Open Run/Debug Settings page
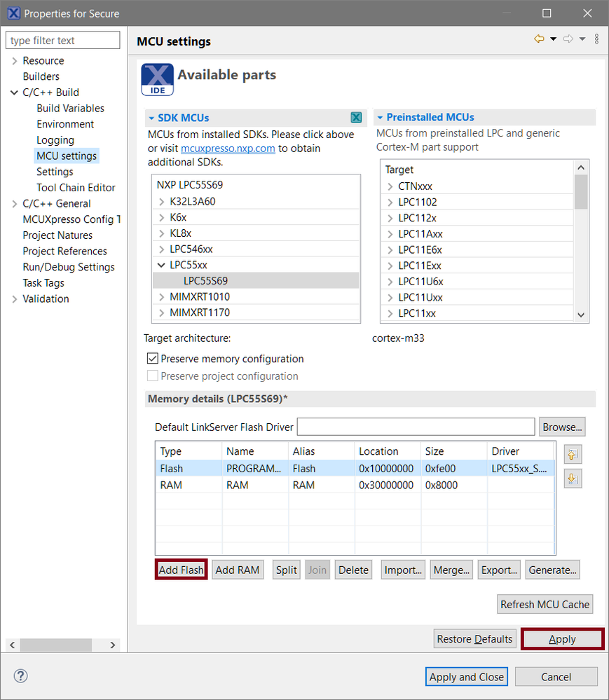609x700 pixels. (69, 267)
